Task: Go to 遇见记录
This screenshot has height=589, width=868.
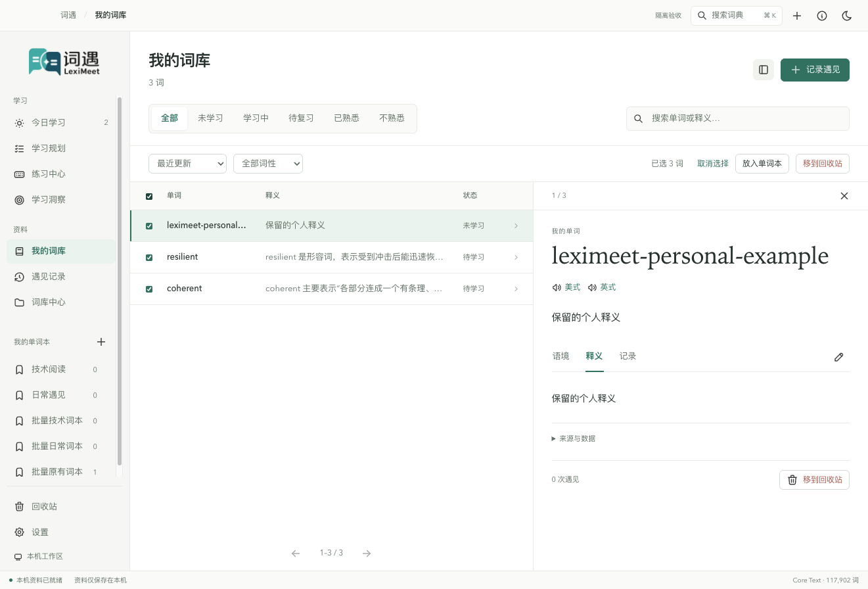Action: [61, 277]
